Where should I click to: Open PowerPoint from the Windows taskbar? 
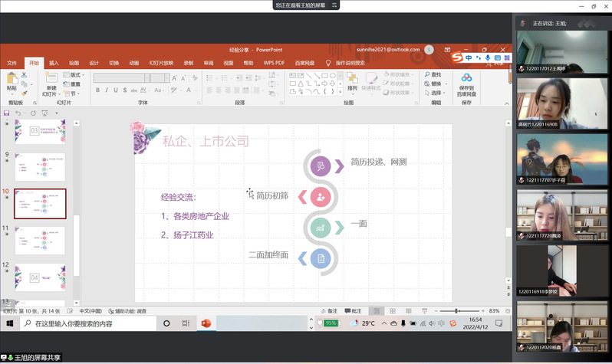coord(206,324)
